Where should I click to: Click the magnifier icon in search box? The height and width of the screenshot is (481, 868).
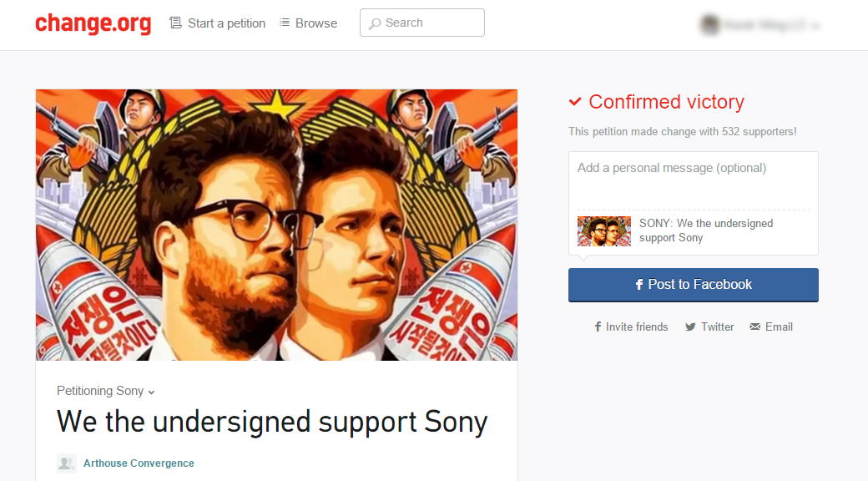pos(375,23)
